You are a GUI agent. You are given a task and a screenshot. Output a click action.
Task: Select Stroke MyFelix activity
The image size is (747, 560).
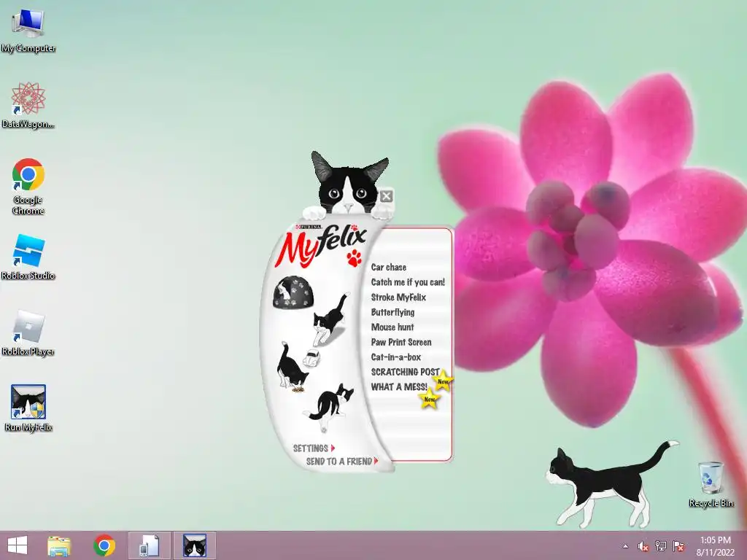pos(398,297)
